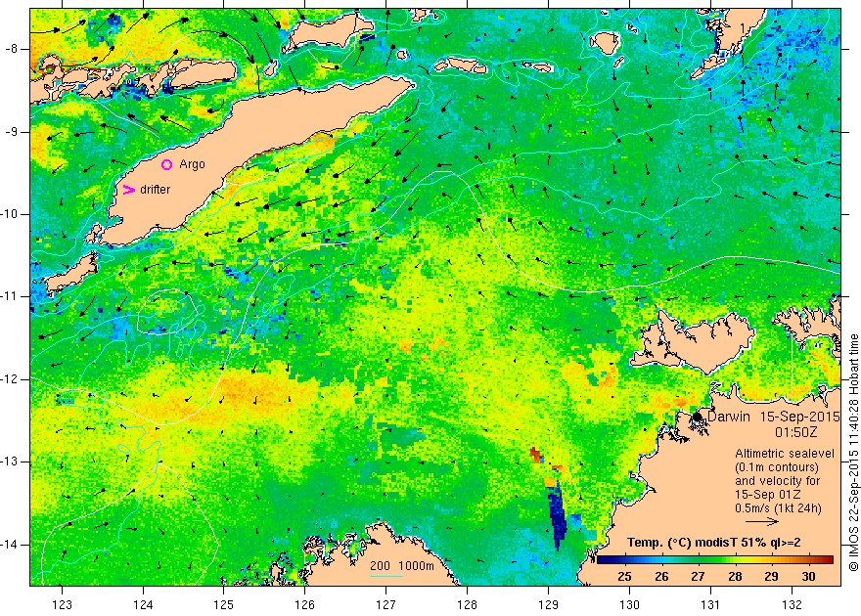861x616 pixels.
Task: Click the colorbar label '29'
Action: tap(772, 577)
